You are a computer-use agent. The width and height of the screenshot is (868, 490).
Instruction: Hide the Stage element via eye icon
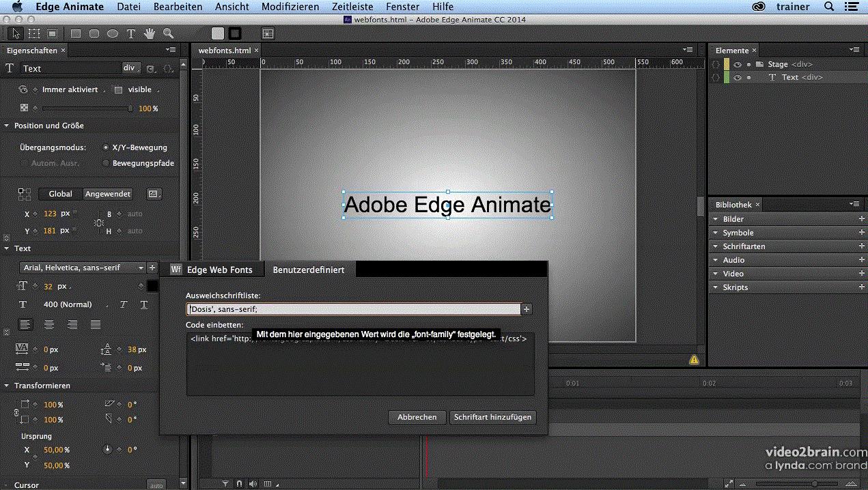pyautogui.click(x=738, y=64)
